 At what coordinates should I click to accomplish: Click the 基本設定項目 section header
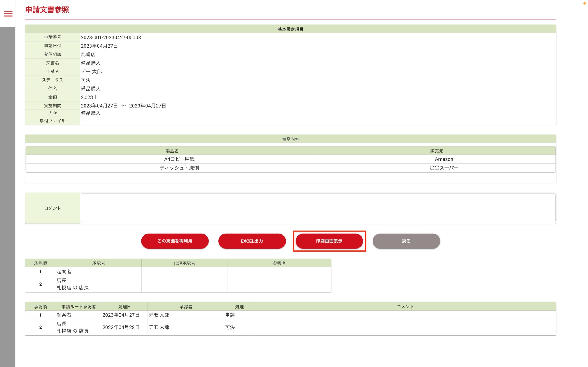[x=290, y=29]
